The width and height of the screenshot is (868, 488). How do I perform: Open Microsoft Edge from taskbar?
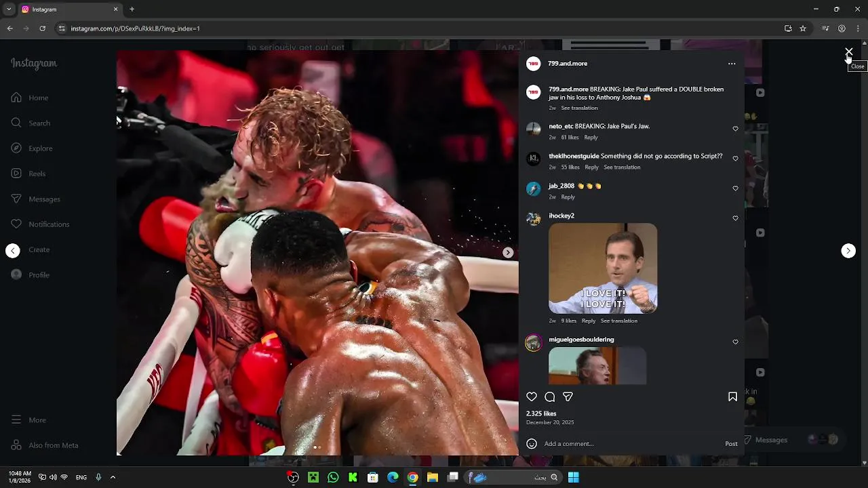tap(393, 477)
